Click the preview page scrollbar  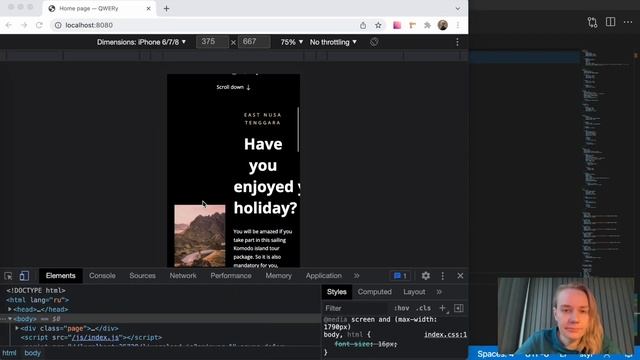pos(298,129)
